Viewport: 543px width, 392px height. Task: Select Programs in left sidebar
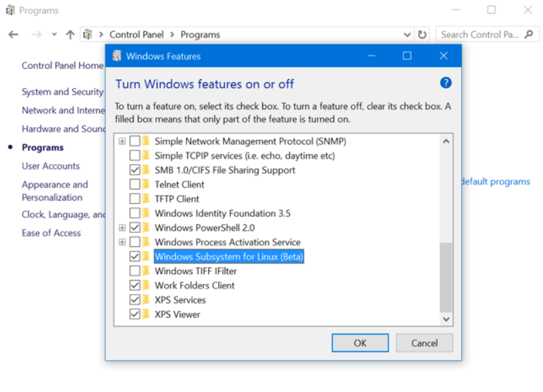click(43, 147)
